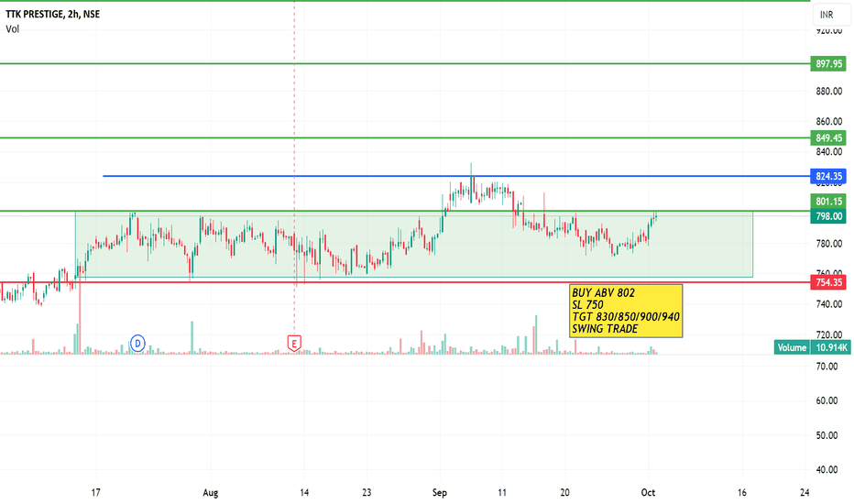Click the dividend D marker icon

[x=137, y=344]
